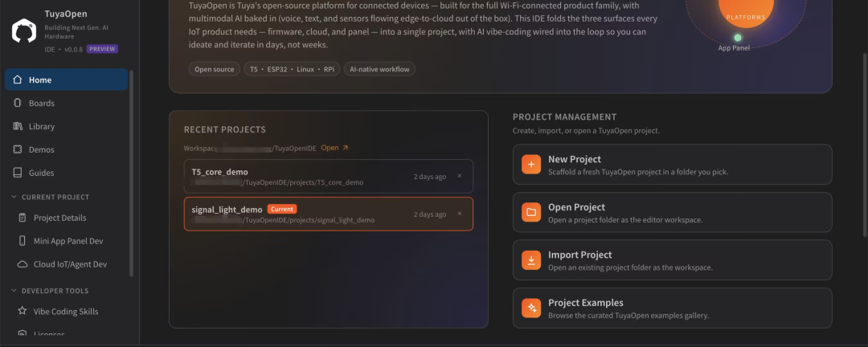
Task: Click the orange download icon for Import Project
Action: pyautogui.click(x=531, y=260)
